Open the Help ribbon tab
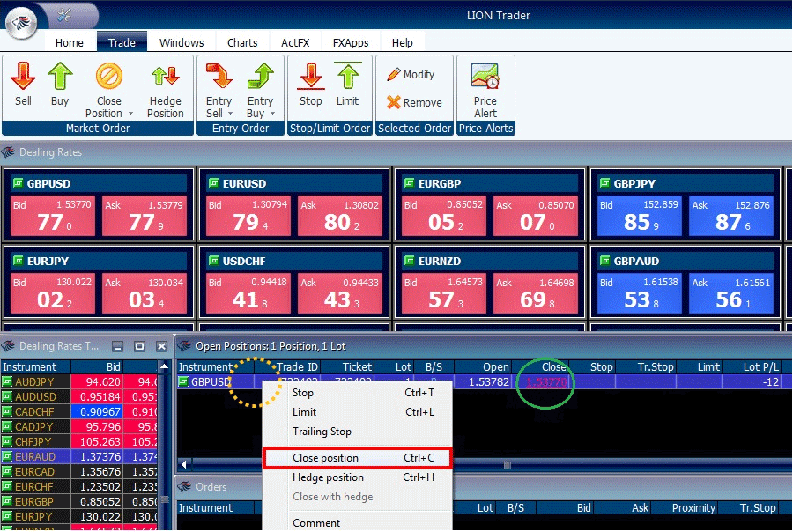 tap(403, 42)
